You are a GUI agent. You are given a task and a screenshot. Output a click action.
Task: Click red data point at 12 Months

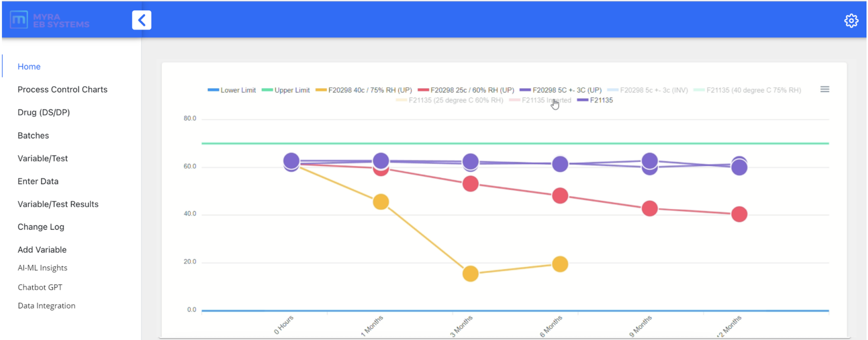click(739, 214)
